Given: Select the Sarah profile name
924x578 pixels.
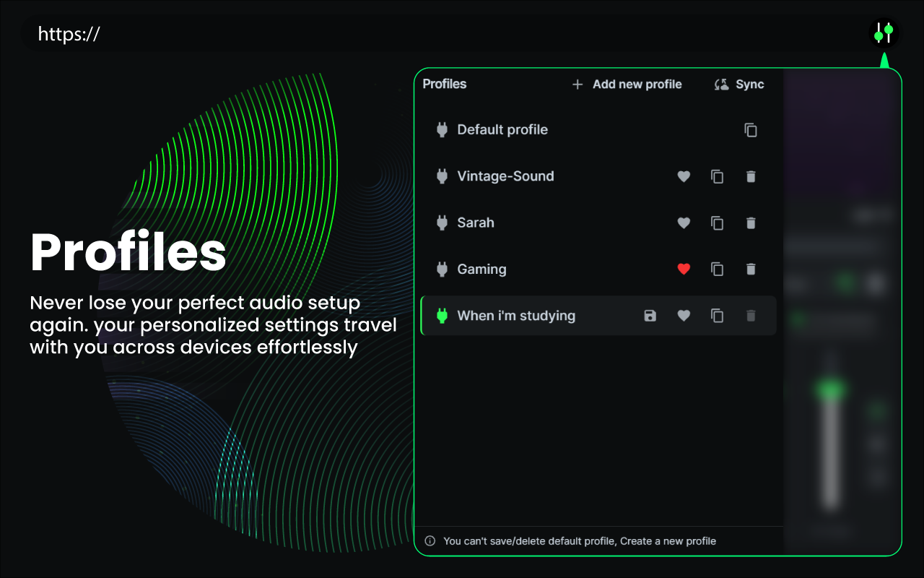Looking at the screenshot, I should pyautogui.click(x=476, y=223).
